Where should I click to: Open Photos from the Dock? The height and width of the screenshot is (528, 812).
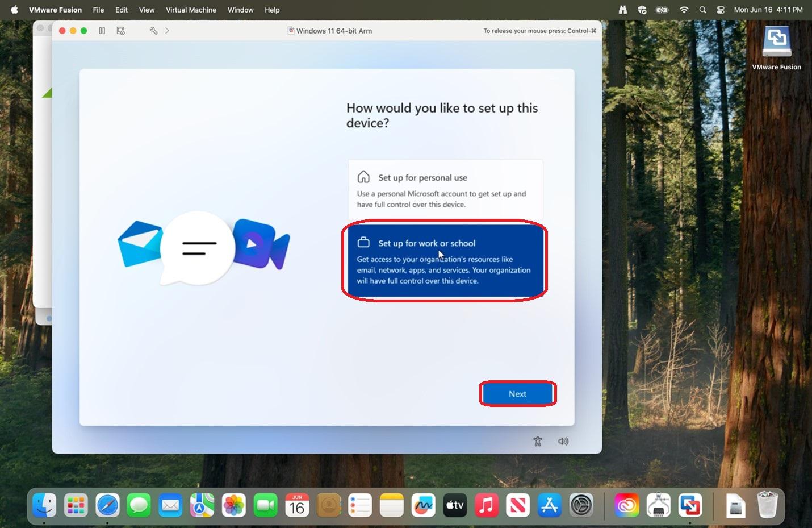coord(233,505)
